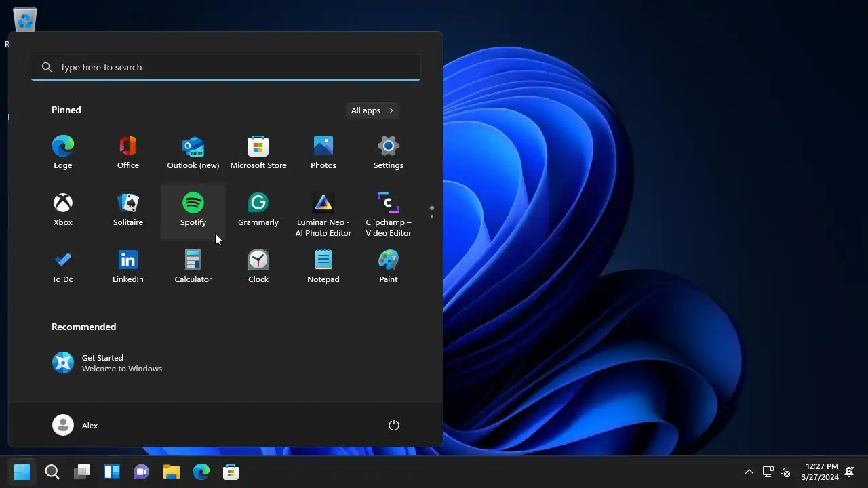Launch Clipchamp Video Editor
This screenshot has width=868, height=488.
tap(389, 213)
